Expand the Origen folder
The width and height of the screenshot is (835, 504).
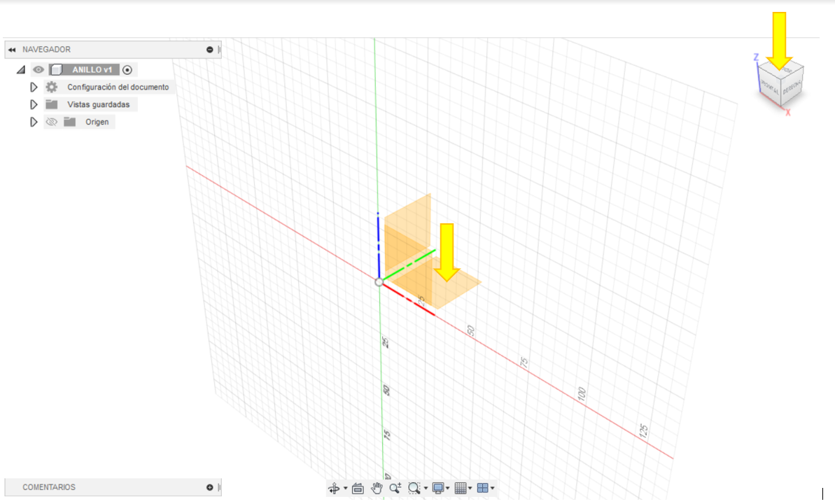tap(34, 122)
